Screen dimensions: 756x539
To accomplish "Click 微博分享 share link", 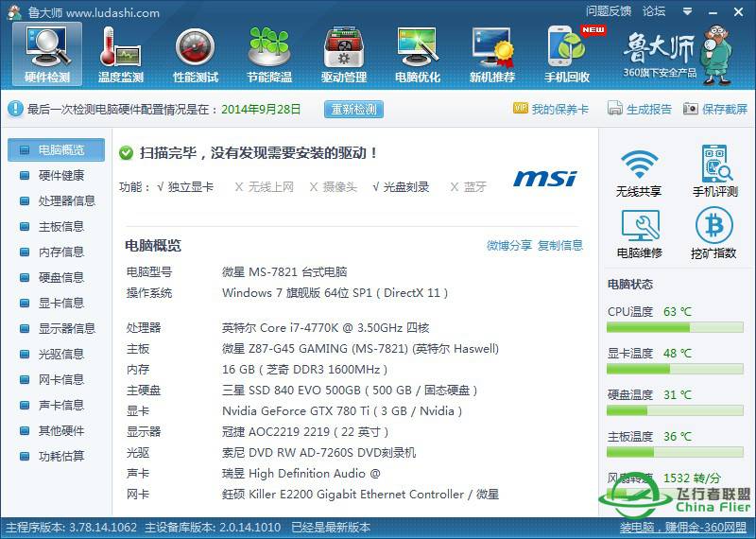I will click(509, 246).
